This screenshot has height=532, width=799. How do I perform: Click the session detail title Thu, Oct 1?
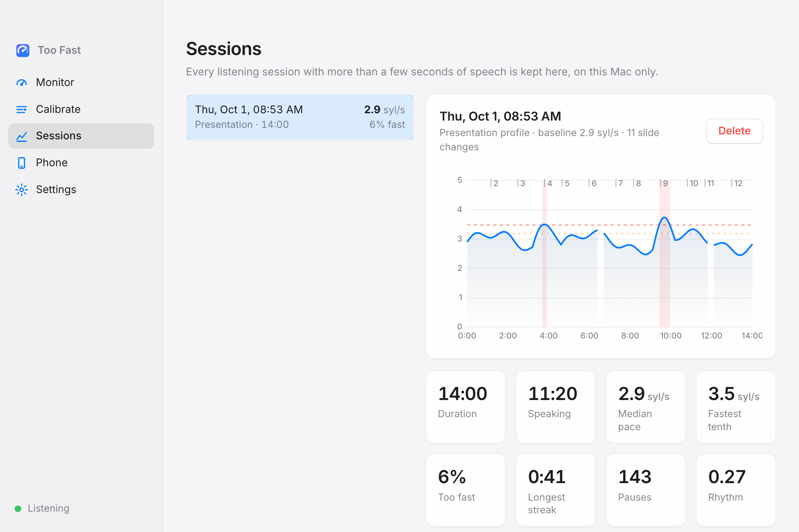[500, 117]
